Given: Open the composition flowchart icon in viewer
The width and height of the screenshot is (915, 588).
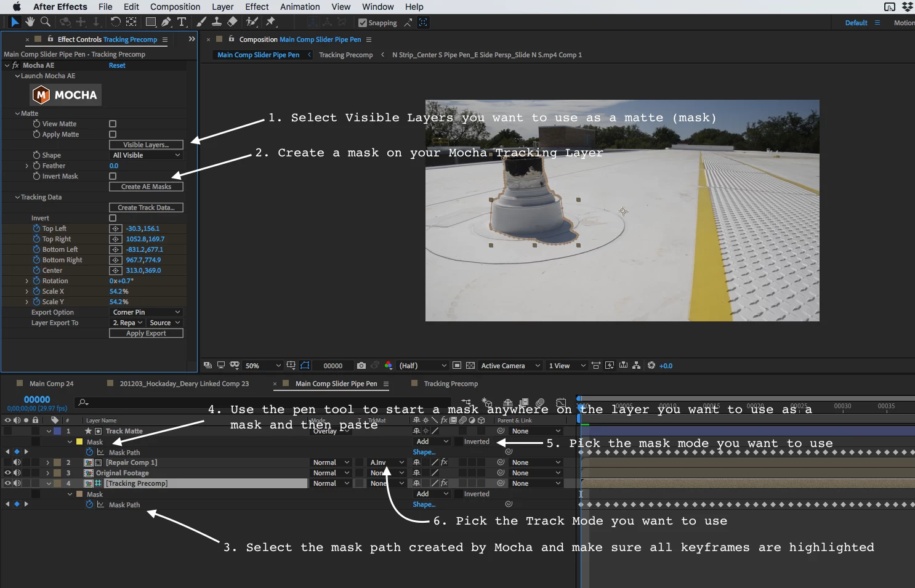Looking at the screenshot, I should pyautogui.click(x=637, y=366).
